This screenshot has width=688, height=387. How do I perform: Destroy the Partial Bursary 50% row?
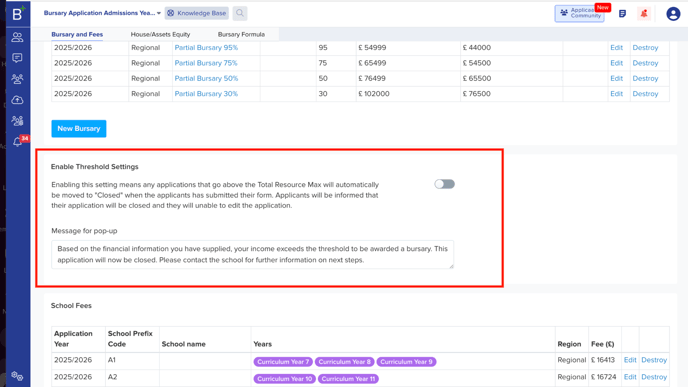pyautogui.click(x=645, y=78)
